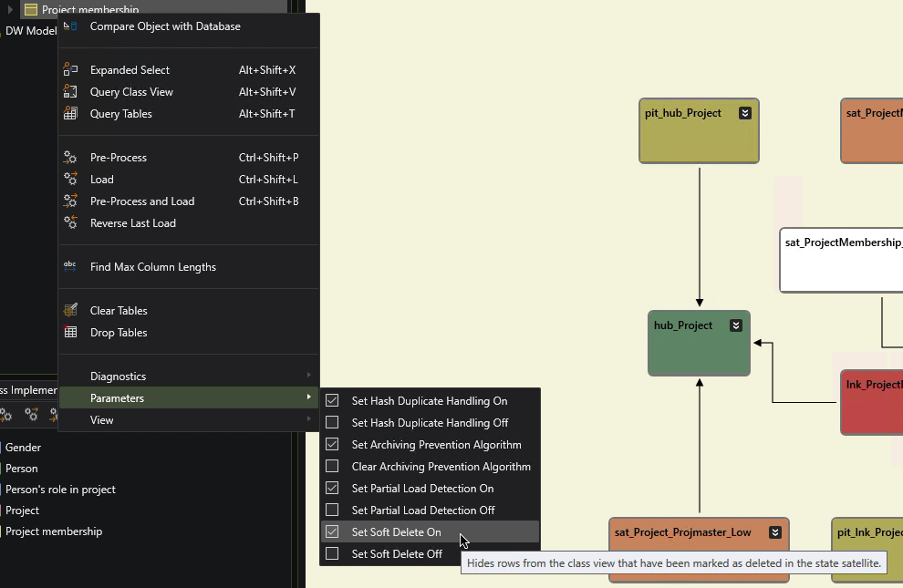Check Set Hash Duplicate Handling Off
This screenshot has width=903, height=588.
click(332, 423)
